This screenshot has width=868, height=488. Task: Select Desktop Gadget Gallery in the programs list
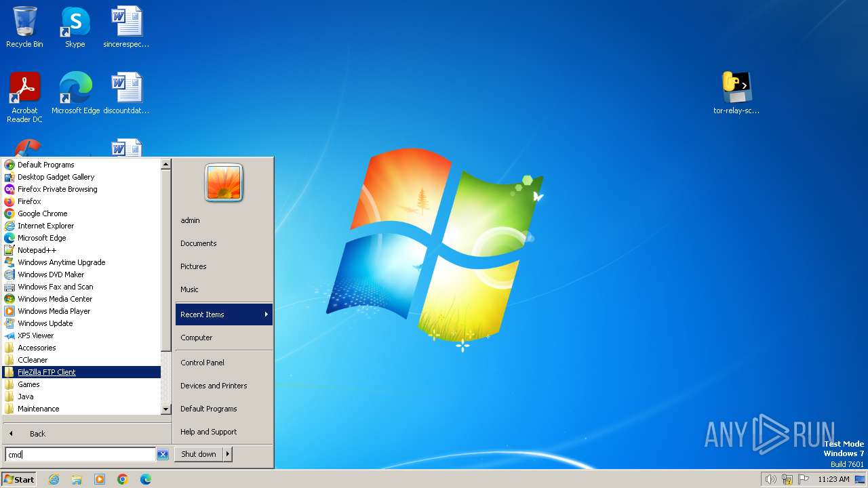click(x=81, y=177)
